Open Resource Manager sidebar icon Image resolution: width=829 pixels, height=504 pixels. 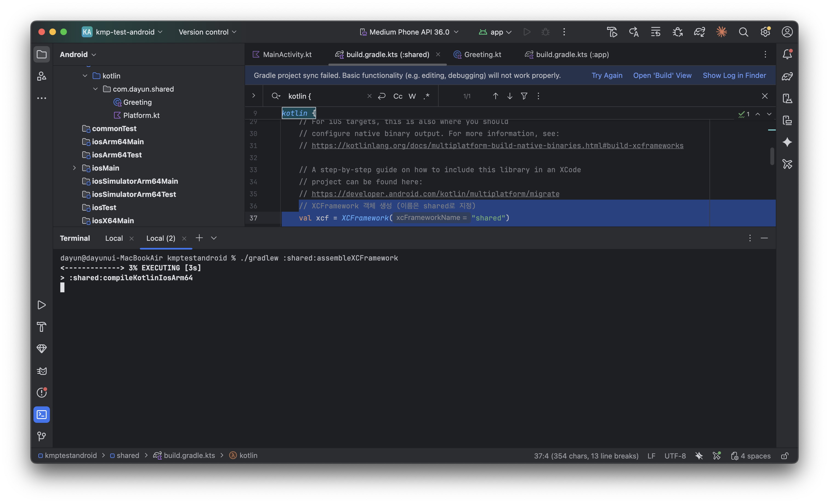(x=41, y=77)
